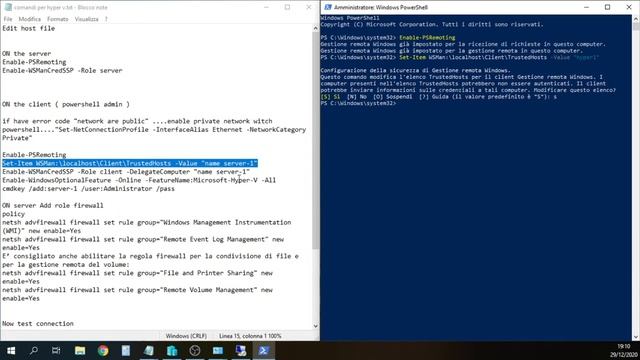The width and height of the screenshot is (640, 360).
Task: Open the ? help menu in Notepad
Action: point(106,19)
